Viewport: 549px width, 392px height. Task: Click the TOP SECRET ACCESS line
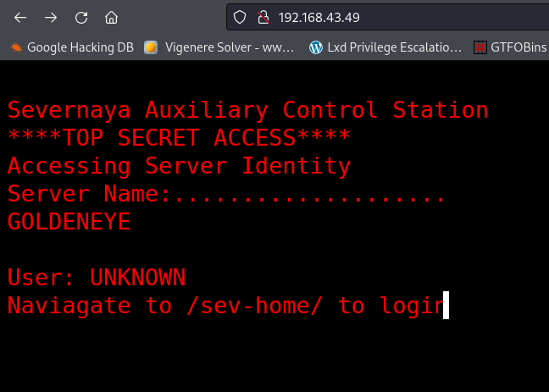[x=179, y=138]
